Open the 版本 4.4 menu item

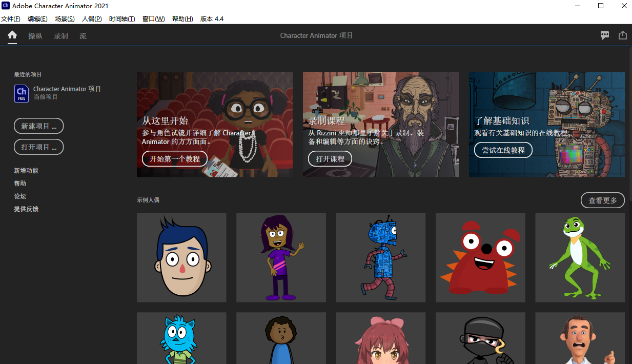212,19
